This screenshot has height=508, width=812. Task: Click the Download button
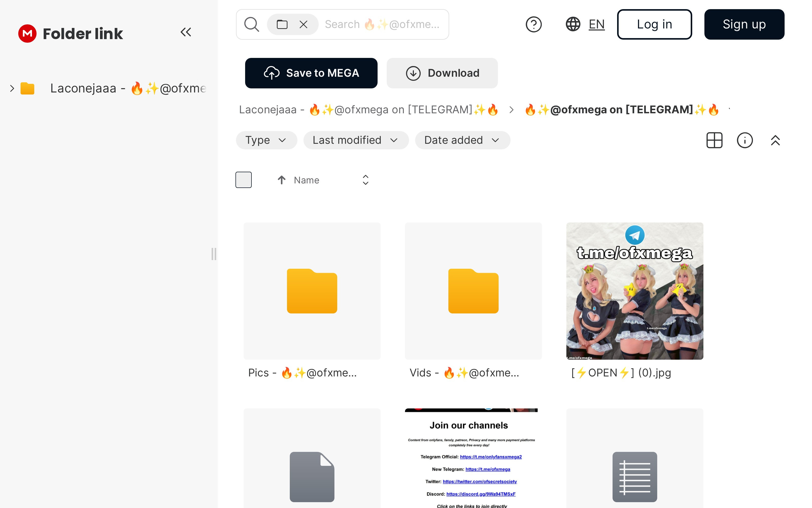(442, 73)
